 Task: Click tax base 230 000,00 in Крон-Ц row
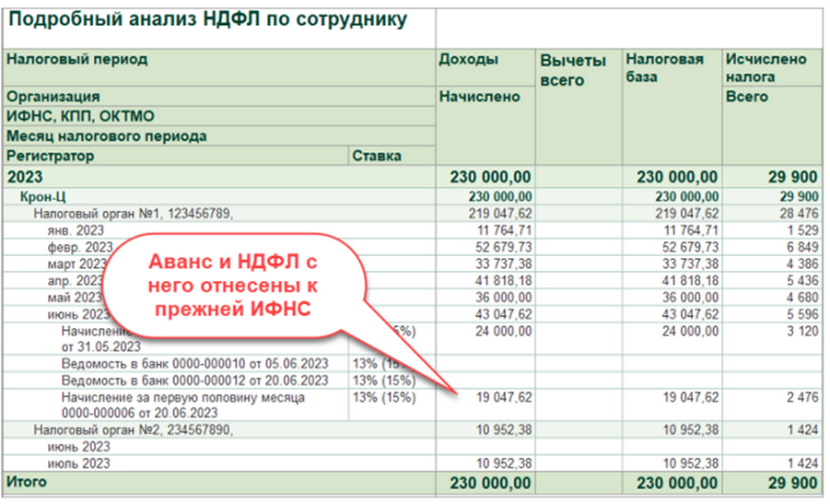[686, 197]
